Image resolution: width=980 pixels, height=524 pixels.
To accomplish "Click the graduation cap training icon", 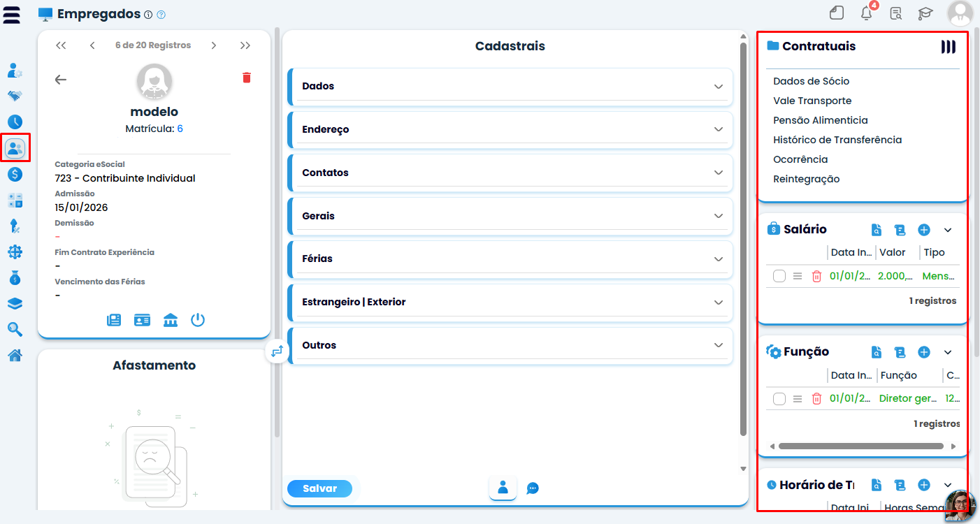I will (925, 13).
